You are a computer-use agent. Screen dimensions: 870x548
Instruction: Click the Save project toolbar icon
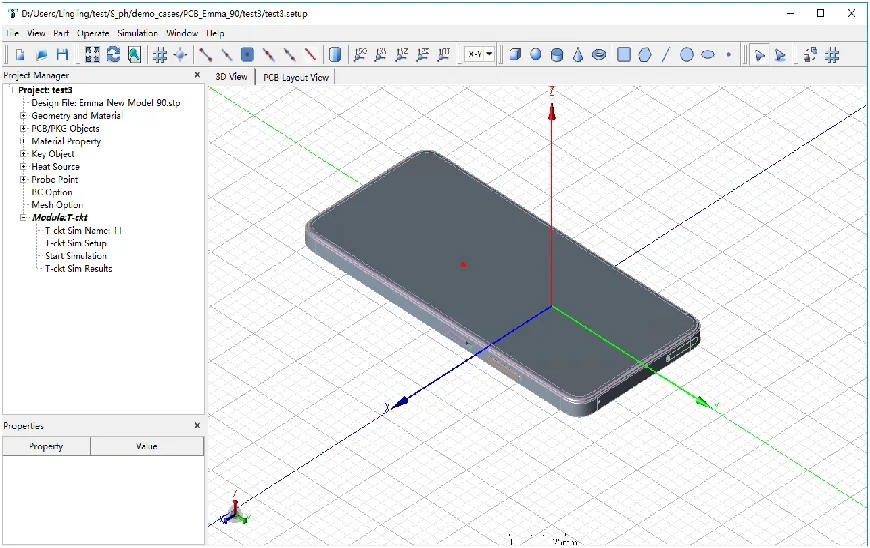(x=62, y=55)
